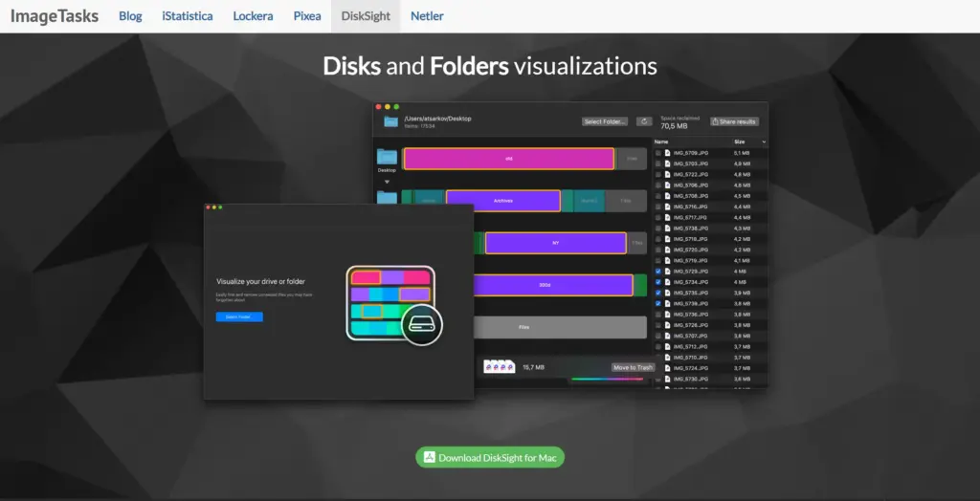The width and height of the screenshot is (980, 501).
Task: Uncheck the IMG_5739.JPG checkbox
Action: (x=657, y=303)
